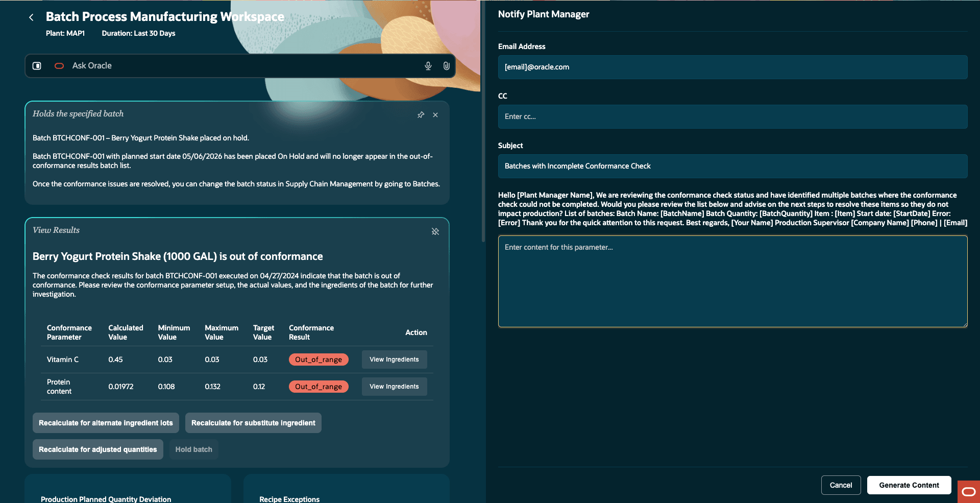
Task: Click the Hold batch button
Action: pos(194,449)
